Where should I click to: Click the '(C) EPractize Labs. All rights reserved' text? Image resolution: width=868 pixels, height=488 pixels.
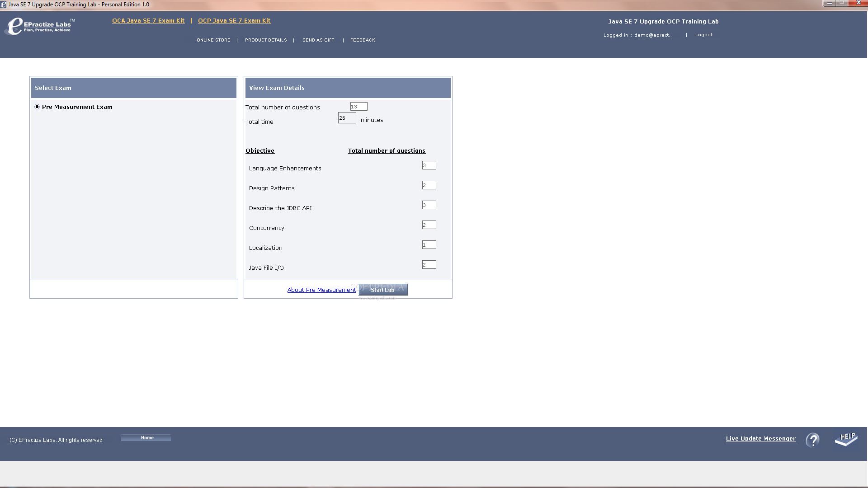coord(56,440)
